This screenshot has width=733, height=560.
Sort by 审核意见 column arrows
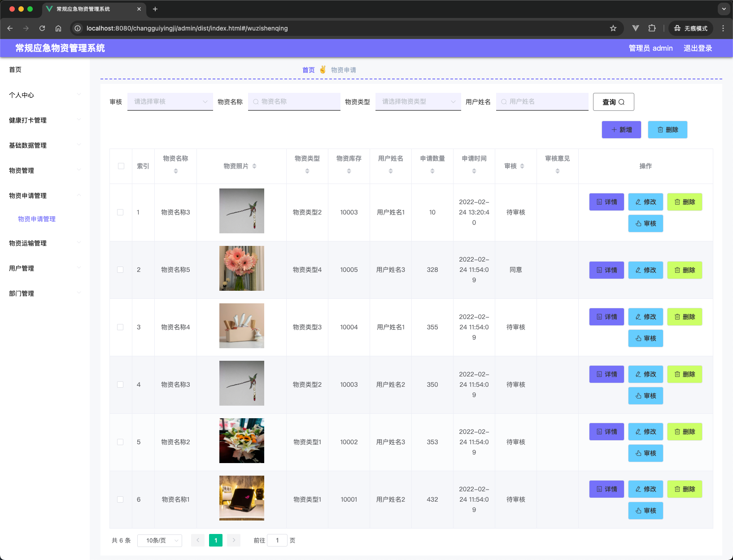coord(558,171)
